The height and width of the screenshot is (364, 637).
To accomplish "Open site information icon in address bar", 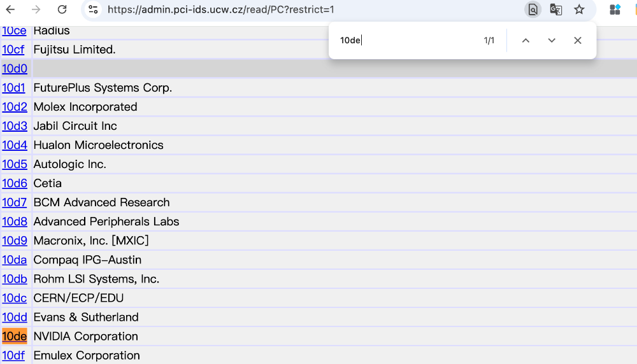I will 93,10.
